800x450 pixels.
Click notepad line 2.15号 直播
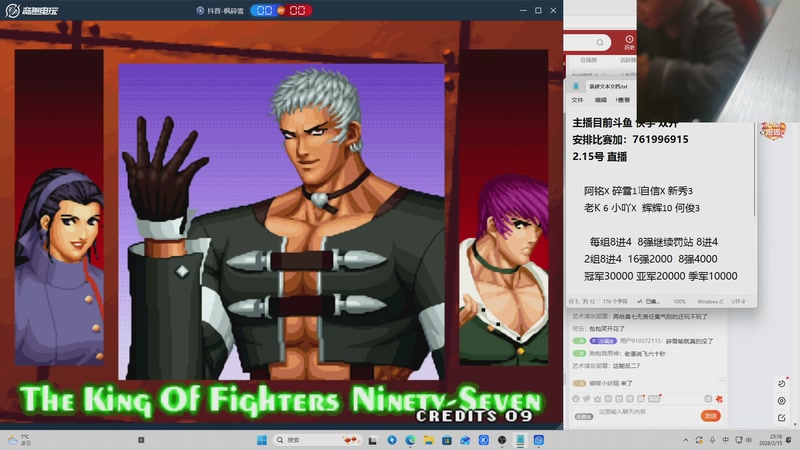point(599,157)
